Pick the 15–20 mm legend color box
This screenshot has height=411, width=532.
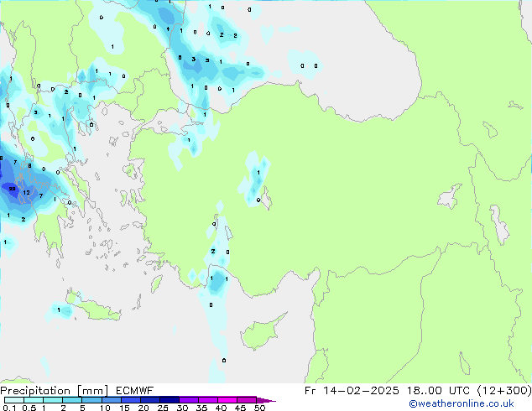(131, 400)
